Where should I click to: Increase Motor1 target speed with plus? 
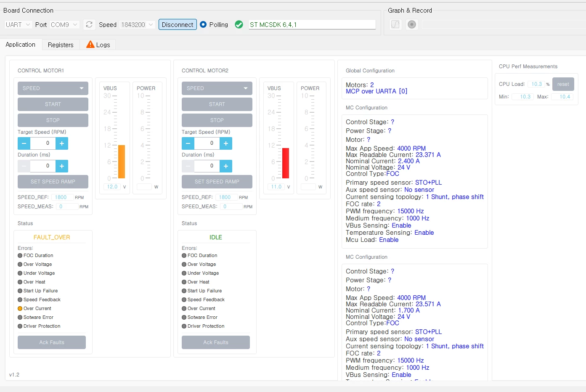(x=62, y=143)
